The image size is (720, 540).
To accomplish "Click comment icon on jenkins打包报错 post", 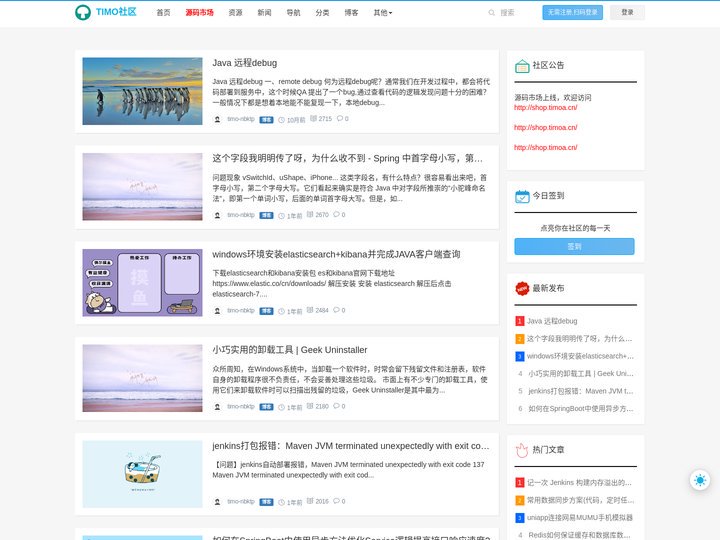I will (337, 501).
